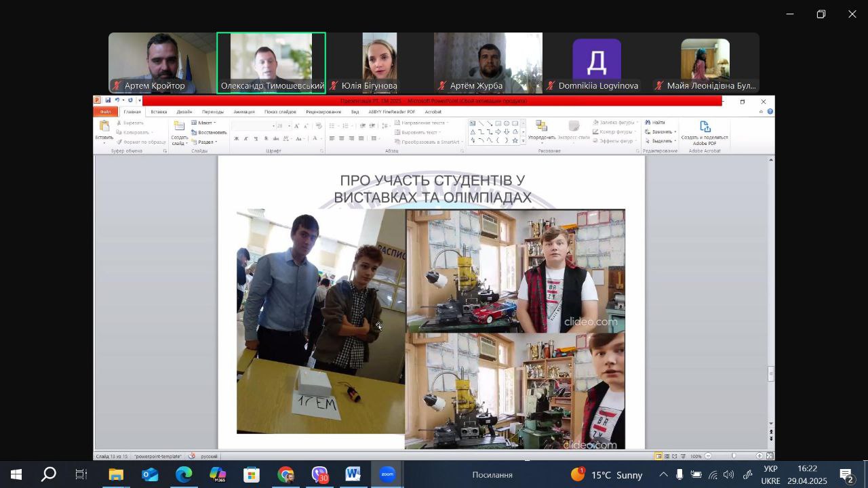
Task: Open Google Chrome from the taskbar
Action: point(285,475)
